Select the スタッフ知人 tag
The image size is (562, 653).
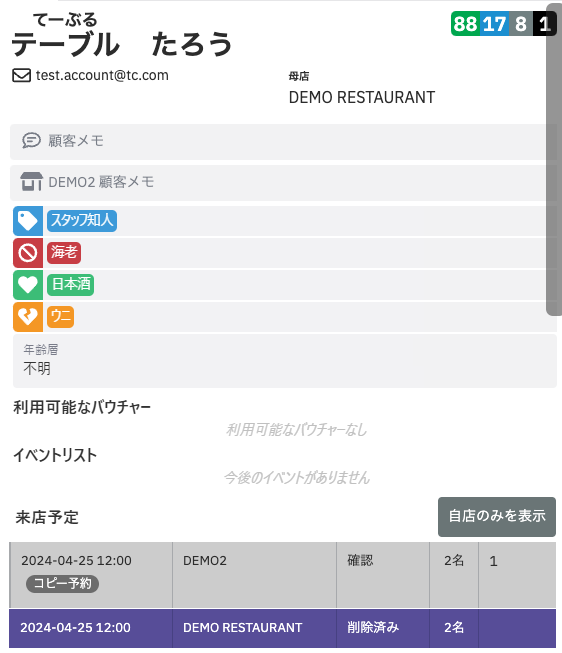tap(82, 221)
